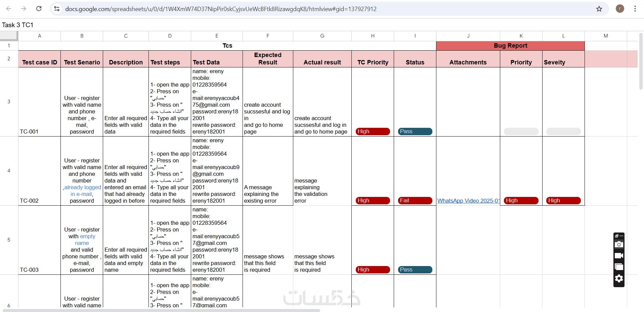644x312 pixels.
Task: Click the "Test Data" header cell
Action: click(217, 59)
